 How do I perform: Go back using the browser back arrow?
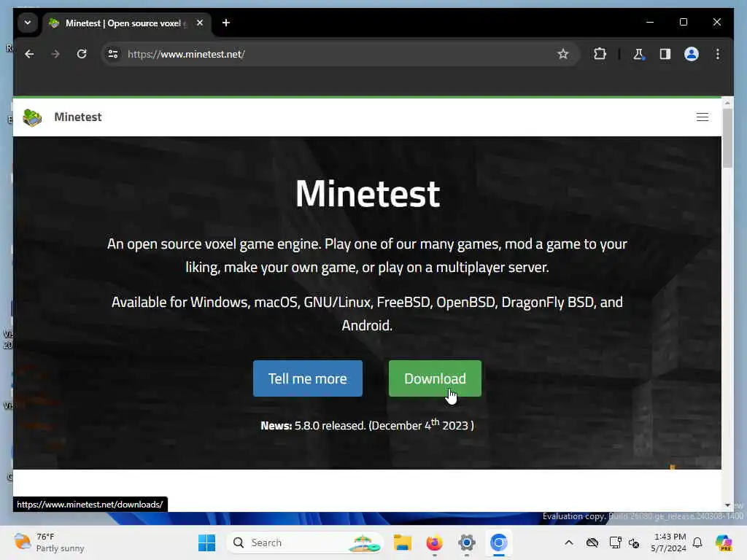coord(29,54)
